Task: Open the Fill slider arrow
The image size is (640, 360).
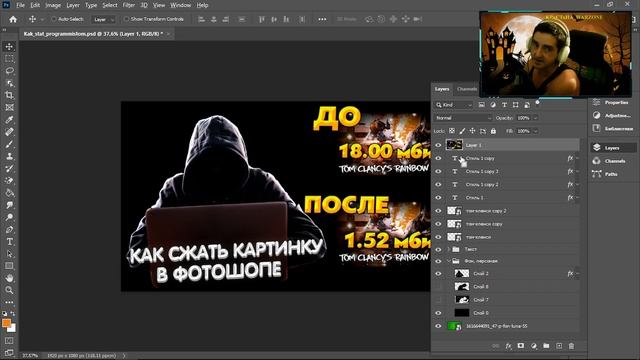Action: click(536, 131)
